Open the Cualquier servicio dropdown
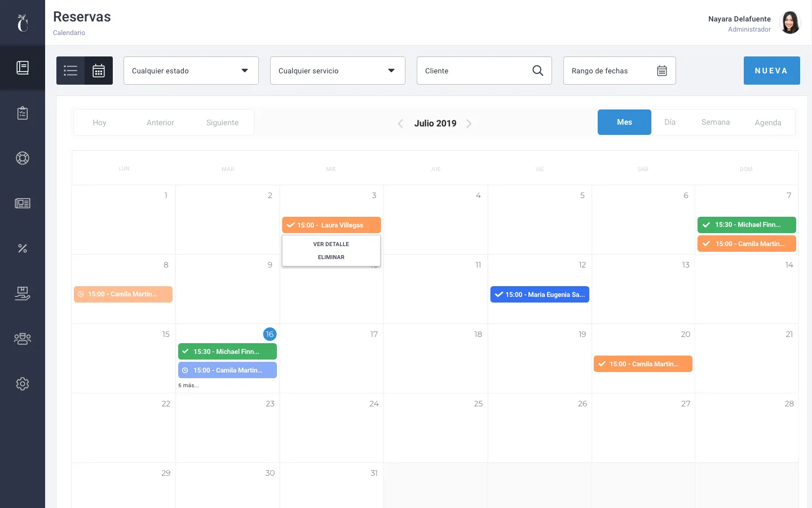 [338, 71]
